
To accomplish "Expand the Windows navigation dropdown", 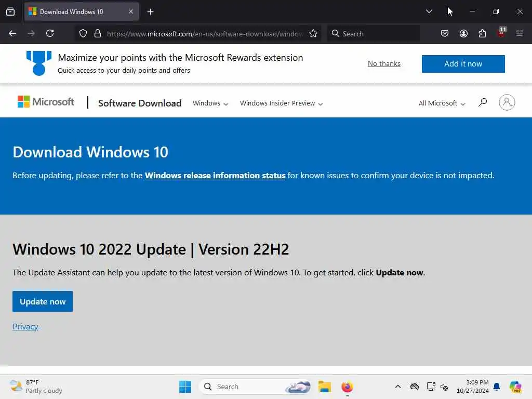I will 210,103.
